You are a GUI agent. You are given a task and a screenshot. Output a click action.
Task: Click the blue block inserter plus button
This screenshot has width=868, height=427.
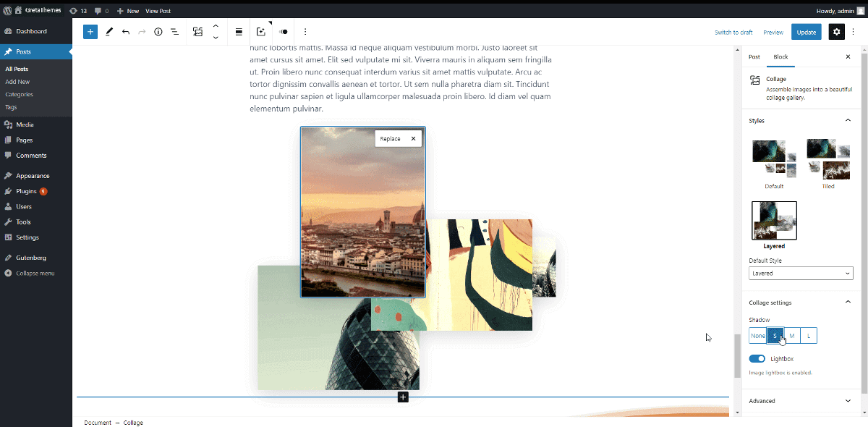[x=90, y=32]
